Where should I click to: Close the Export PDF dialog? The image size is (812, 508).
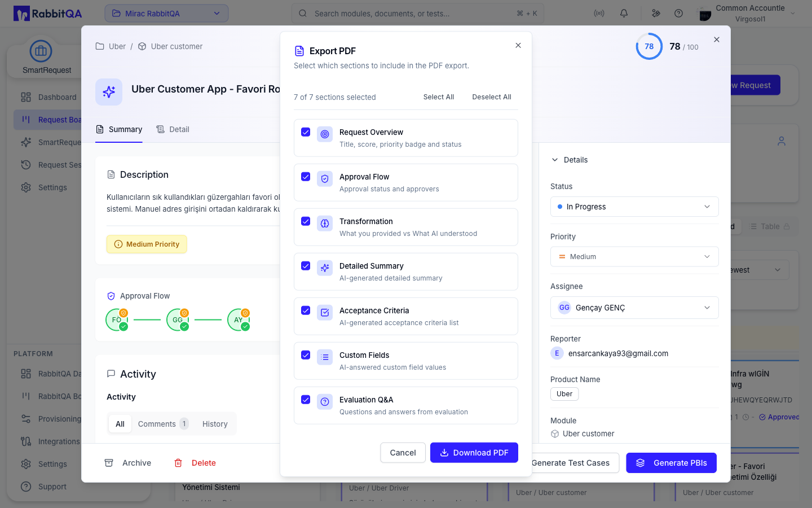tap(518, 45)
